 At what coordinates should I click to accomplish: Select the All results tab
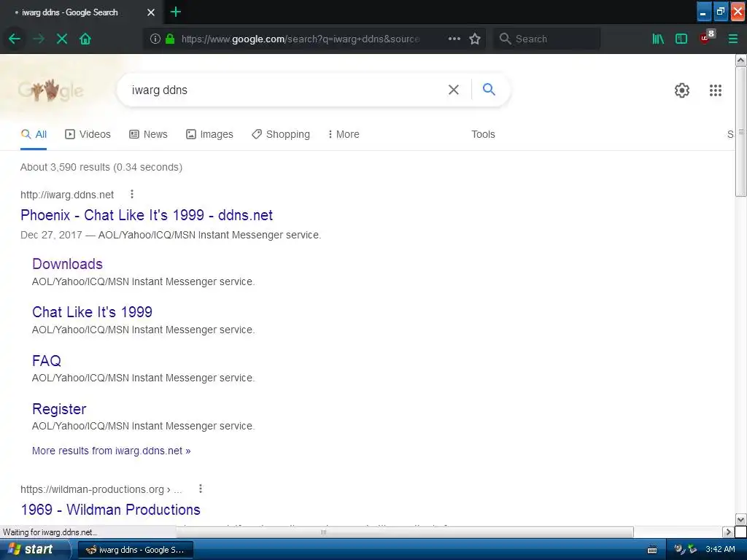click(34, 134)
